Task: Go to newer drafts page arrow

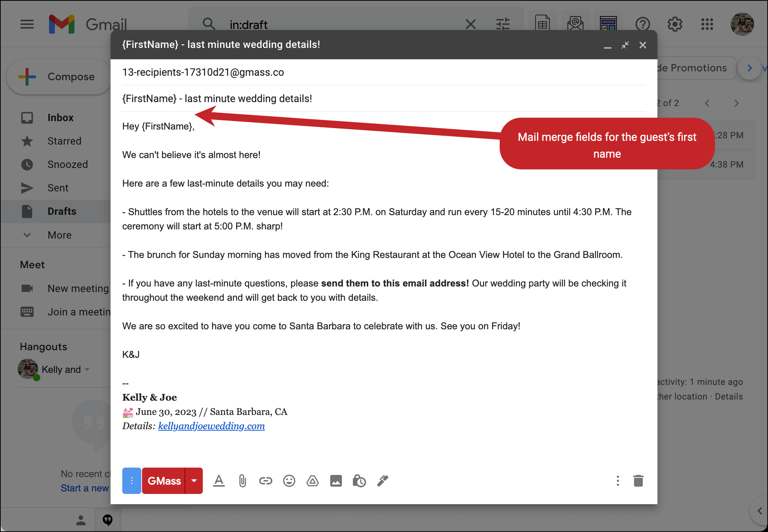Action: point(707,104)
